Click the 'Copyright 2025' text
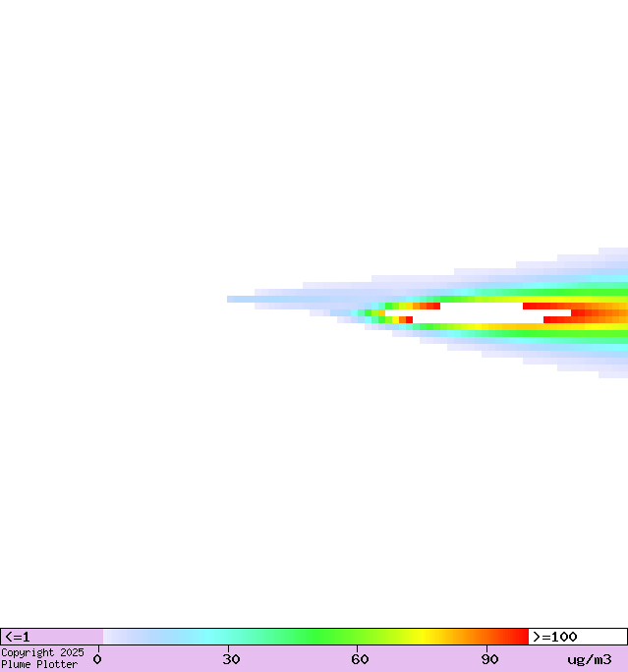628x672 pixels. 42,652
